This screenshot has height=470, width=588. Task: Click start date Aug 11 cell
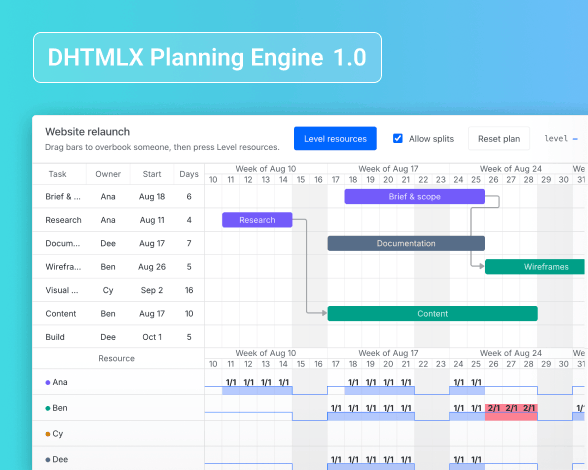[152, 220]
